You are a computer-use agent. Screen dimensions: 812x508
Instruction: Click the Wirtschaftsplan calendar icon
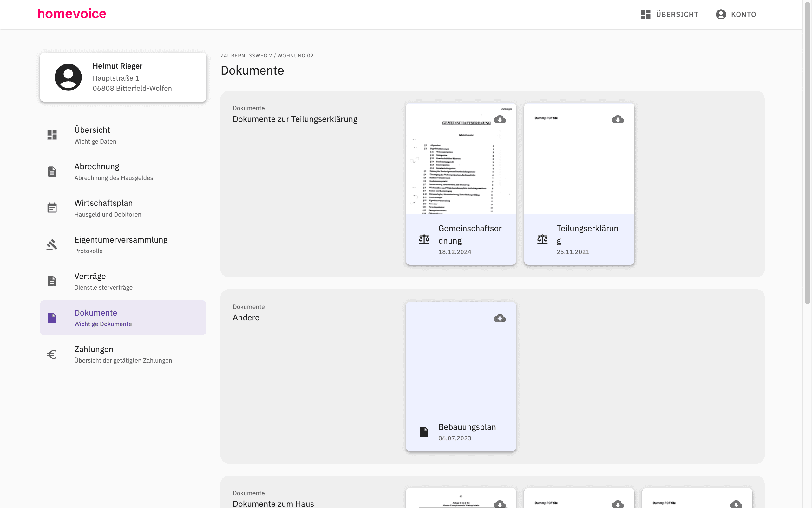point(52,208)
